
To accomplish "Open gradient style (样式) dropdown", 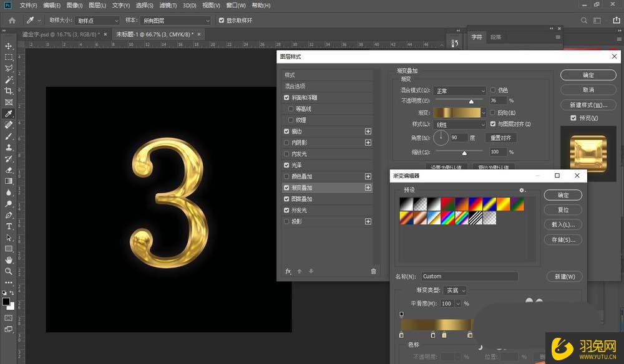I will click(460, 125).
